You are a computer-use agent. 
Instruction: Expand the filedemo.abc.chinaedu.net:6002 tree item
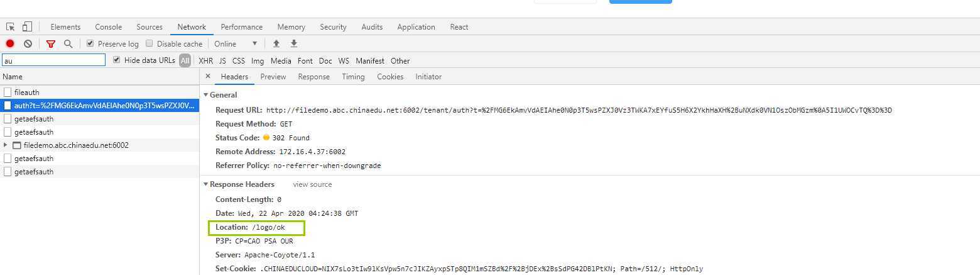tap(6, 145)
